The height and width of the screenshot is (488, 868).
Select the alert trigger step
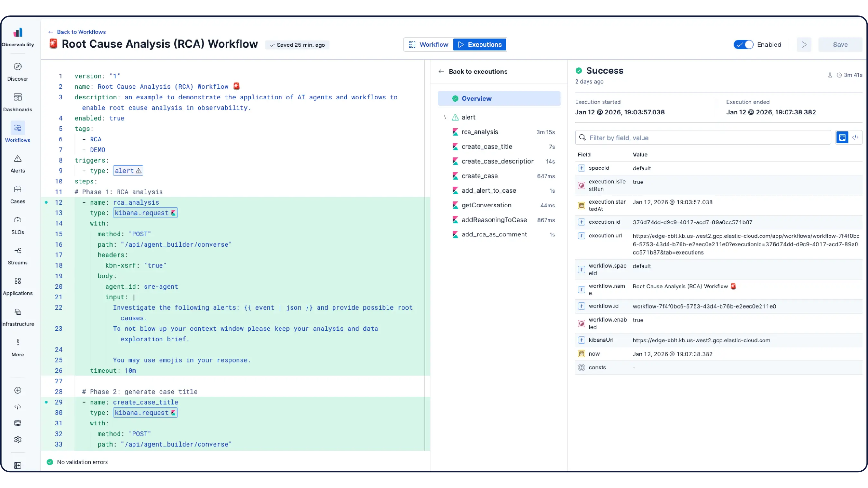coord(468,117)
